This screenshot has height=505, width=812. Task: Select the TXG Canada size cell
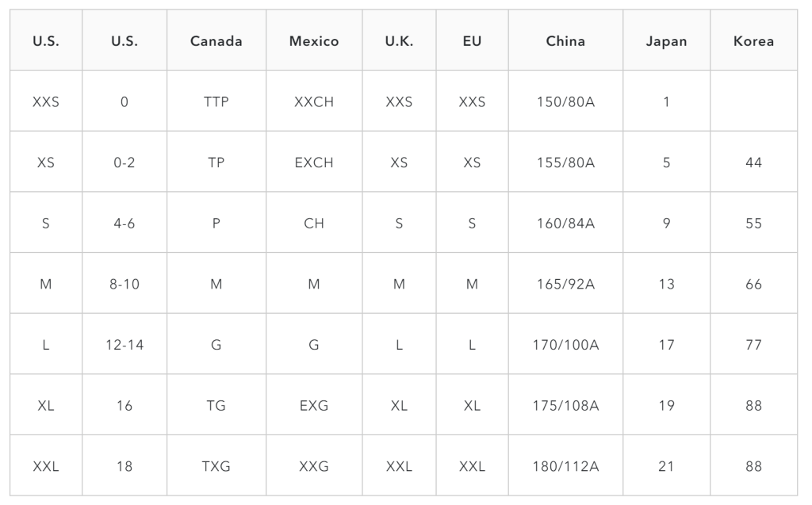point(216,466)
